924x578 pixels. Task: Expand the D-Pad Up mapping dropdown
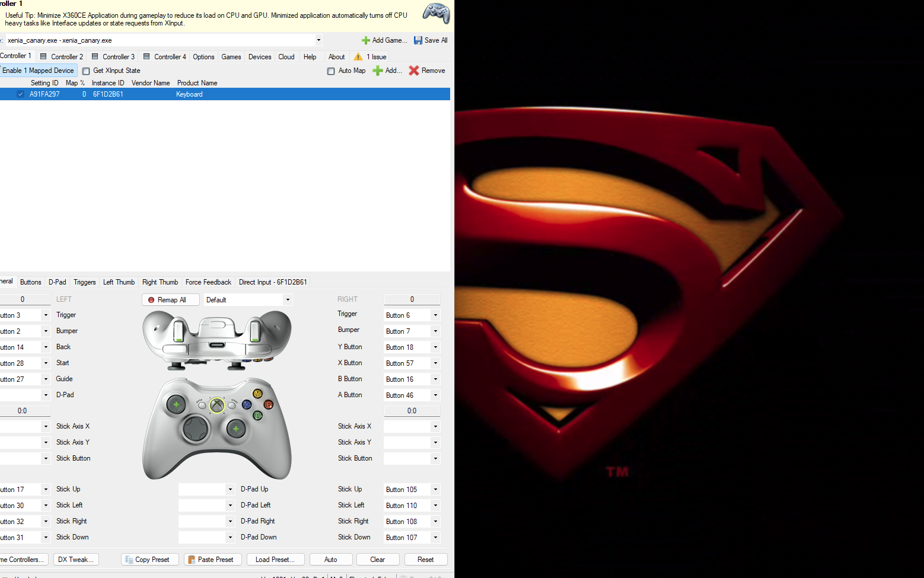pos(230,490)
